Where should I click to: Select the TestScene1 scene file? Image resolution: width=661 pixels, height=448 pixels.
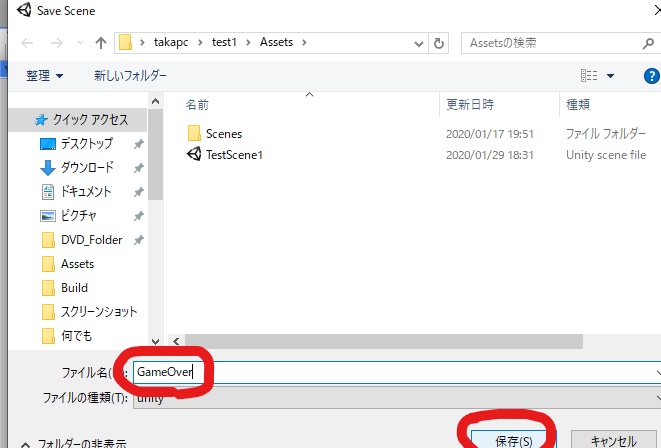pyautogui.click(x=234, y=155)
